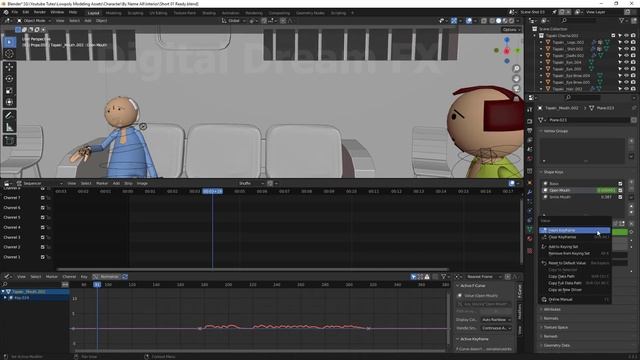
Task: Toggle the Open Mouth shape key checkbox
Action: click(620, 190)
